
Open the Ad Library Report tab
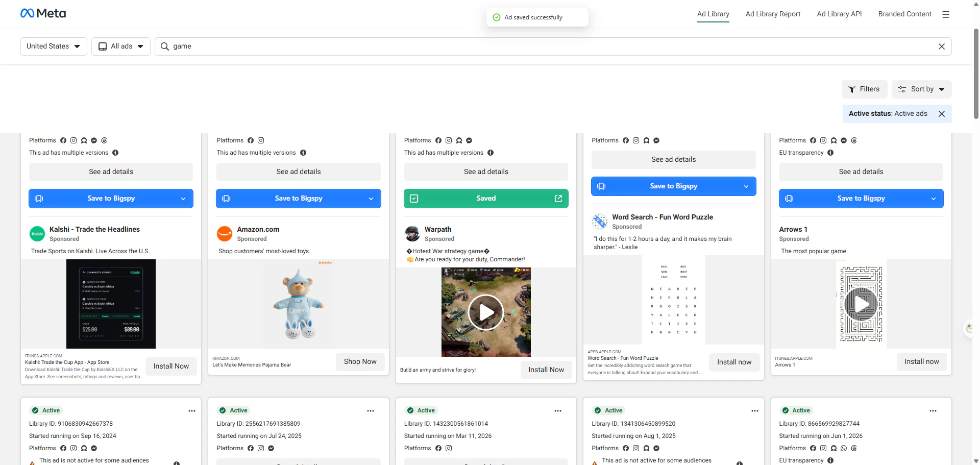click(x=773, y=14)
